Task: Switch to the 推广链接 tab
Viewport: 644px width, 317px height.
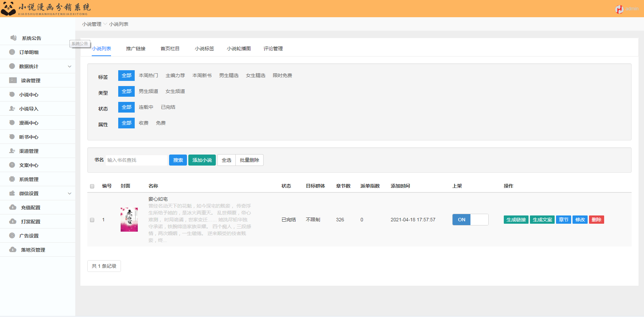Action: pos(136,49)
